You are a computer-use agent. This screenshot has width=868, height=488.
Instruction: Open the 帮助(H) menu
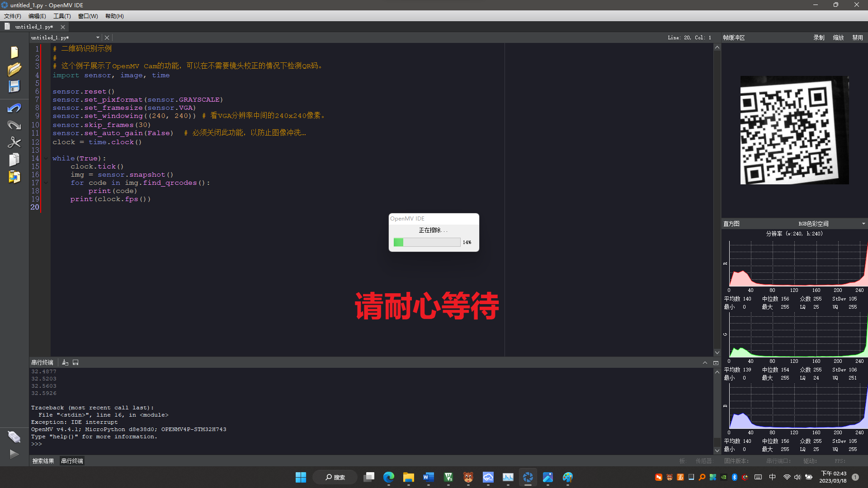[x=114, y=16]
